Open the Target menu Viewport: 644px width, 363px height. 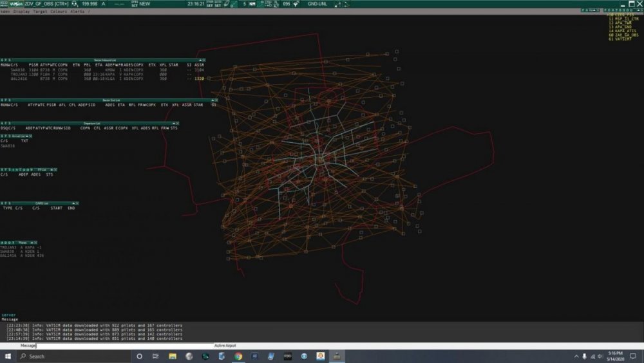(x=40, y=12)
